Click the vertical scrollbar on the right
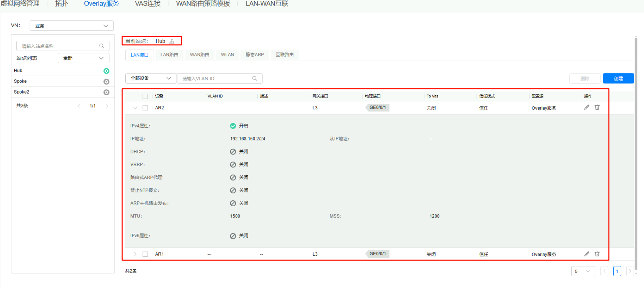This screenshot has width=644, height=287. click(636, 153)
